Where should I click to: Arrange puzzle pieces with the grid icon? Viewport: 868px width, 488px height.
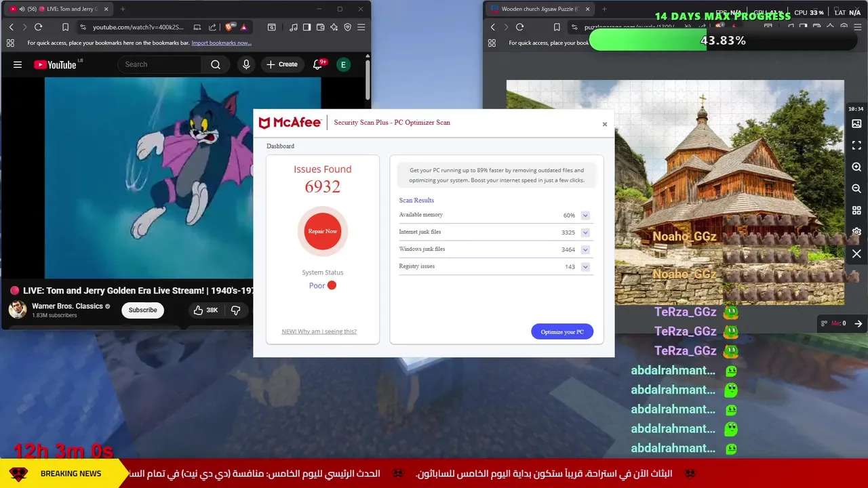pos(856,211)
